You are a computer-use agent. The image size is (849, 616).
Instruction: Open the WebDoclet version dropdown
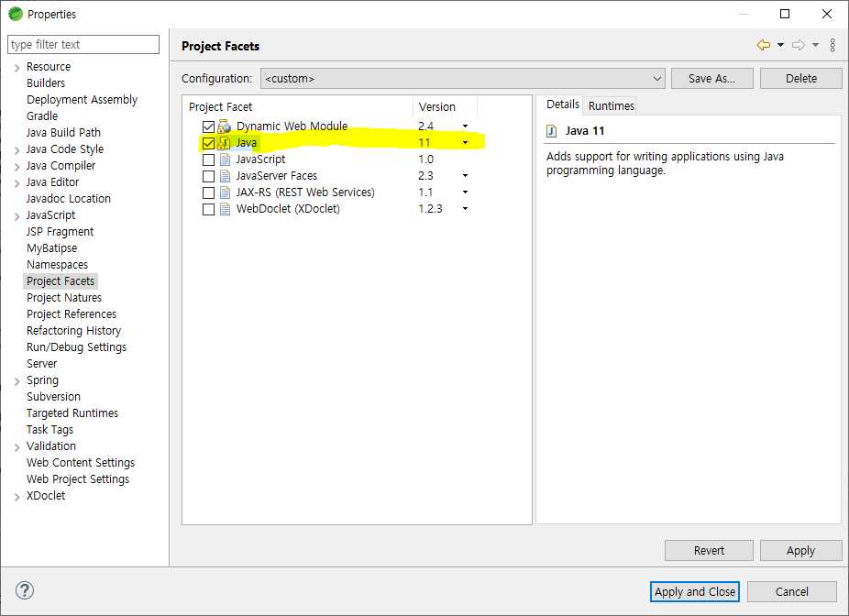click(465, 209)
